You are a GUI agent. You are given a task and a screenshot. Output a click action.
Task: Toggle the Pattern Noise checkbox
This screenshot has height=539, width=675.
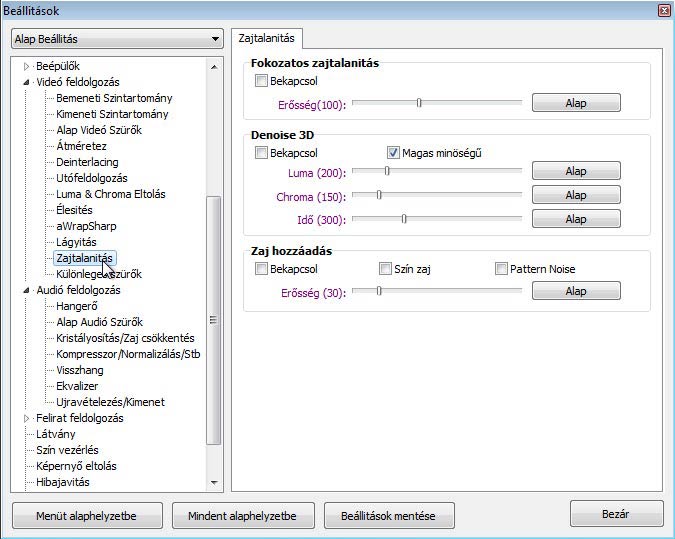click(501, 269)
